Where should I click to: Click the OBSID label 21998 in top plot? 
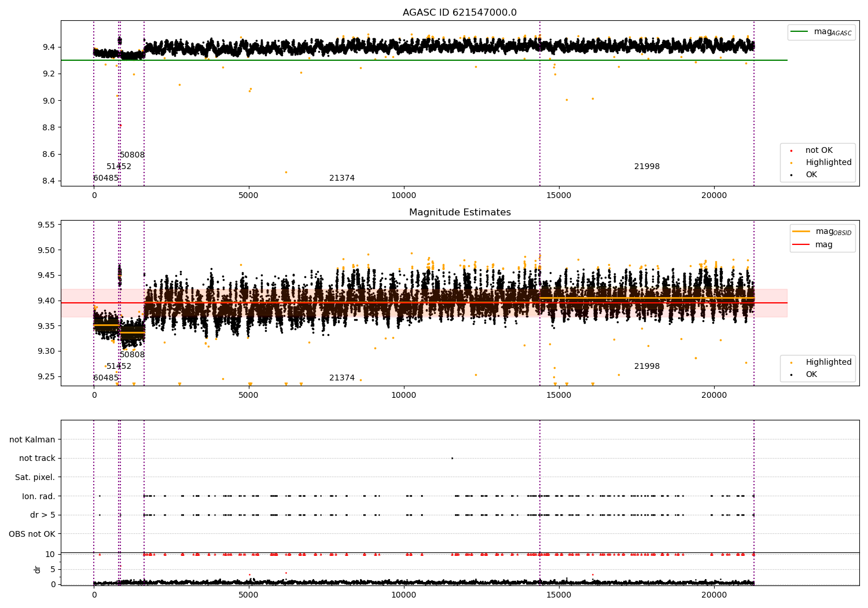click(x=647, y=167)
